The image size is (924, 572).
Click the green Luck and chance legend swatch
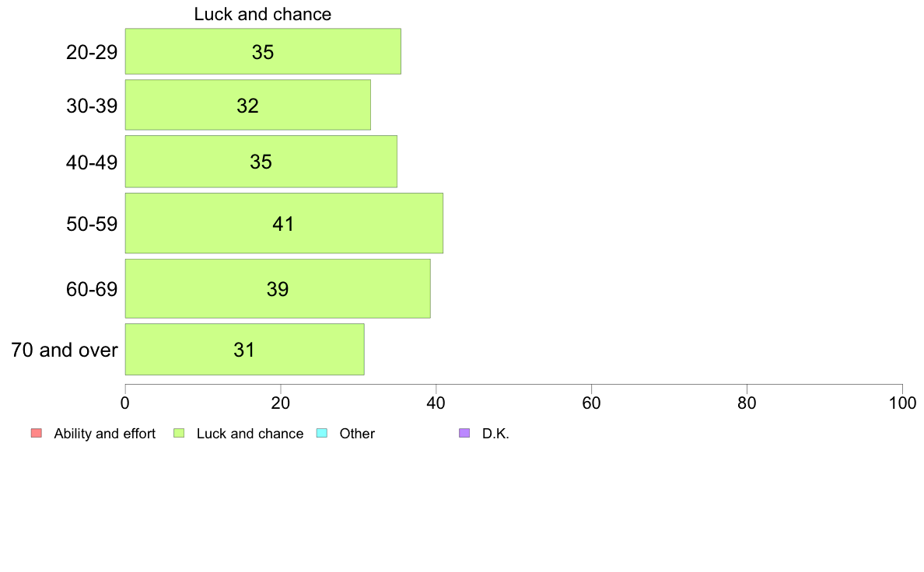(x=179, y=433)
